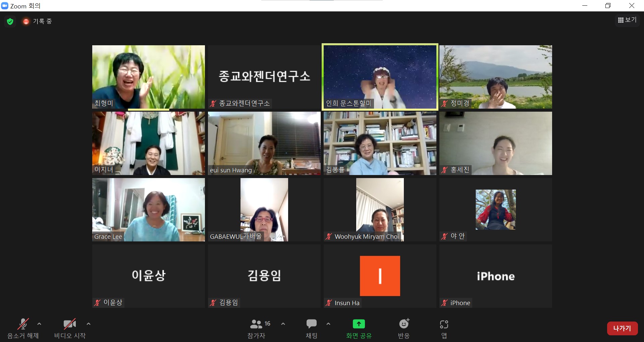Select 정미경 video tile

[496, 77]
